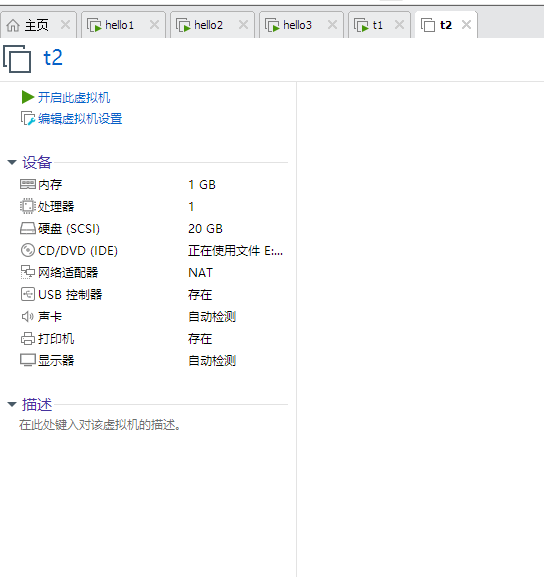
Task: Close the 主页 tab
Action: 66,25
